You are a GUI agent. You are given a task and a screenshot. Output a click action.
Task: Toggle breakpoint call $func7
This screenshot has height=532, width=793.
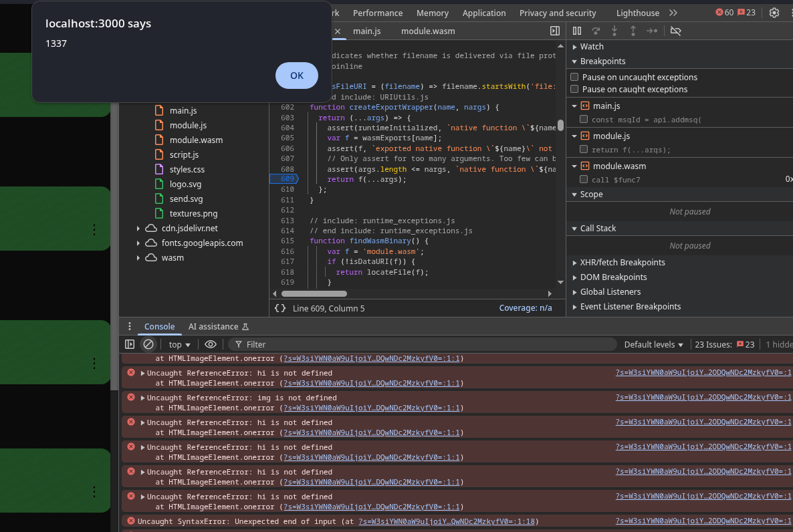[x=584, y=179]
